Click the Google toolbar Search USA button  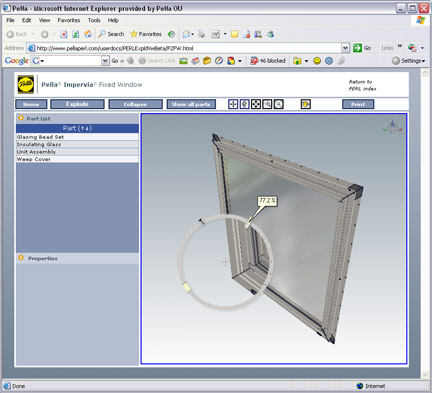pyautogui.click(x=157, y=61)
